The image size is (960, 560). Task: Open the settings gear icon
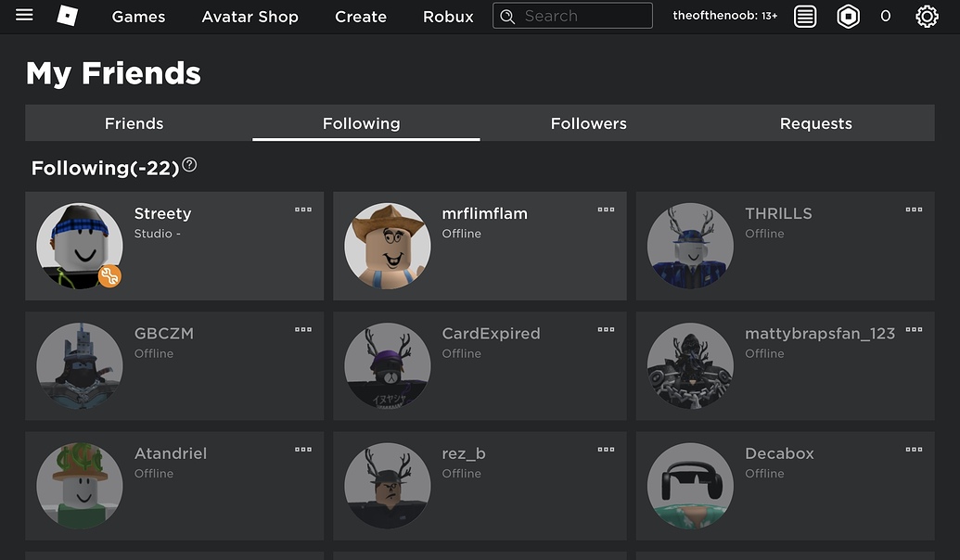(927, 16)
